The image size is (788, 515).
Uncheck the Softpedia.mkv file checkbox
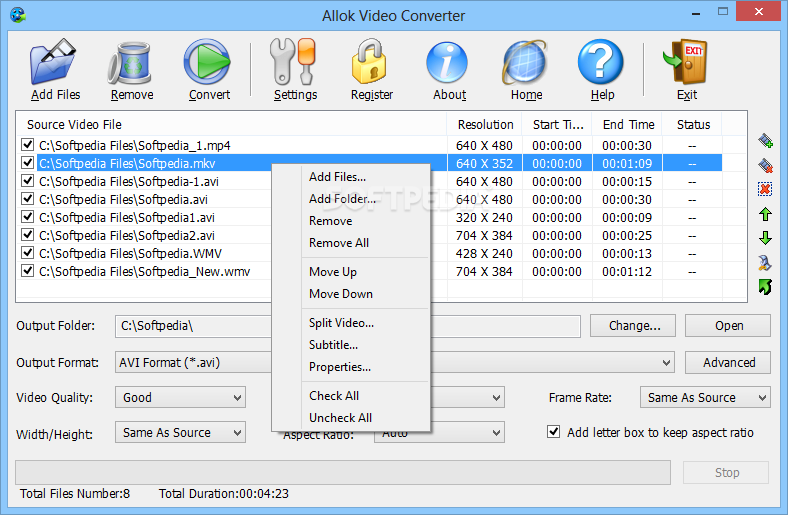27,163
